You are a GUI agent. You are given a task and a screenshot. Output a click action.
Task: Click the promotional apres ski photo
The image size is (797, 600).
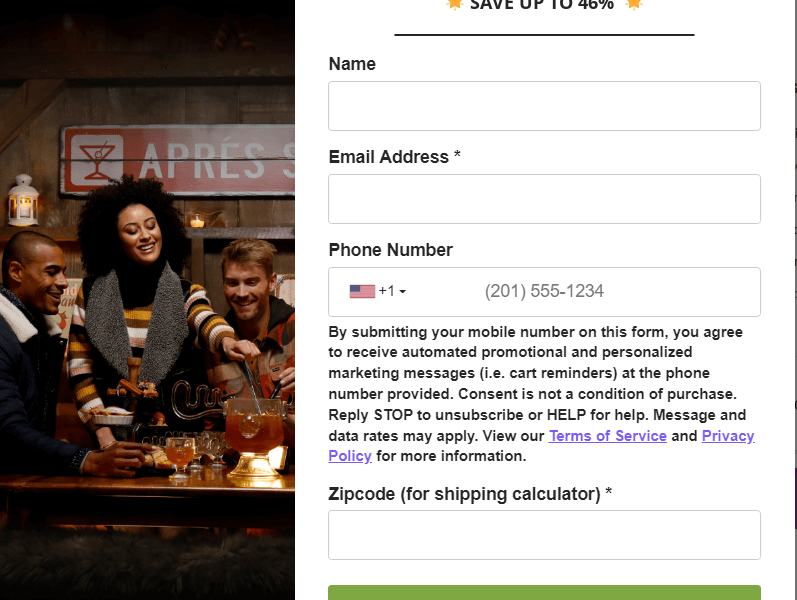click(147, 300)
